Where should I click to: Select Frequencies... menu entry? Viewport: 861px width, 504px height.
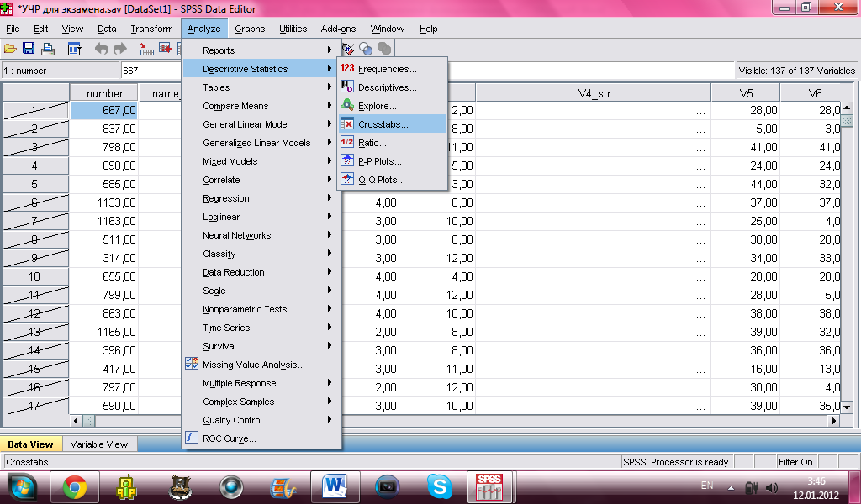pyautogui.click(x=393, y=69)
